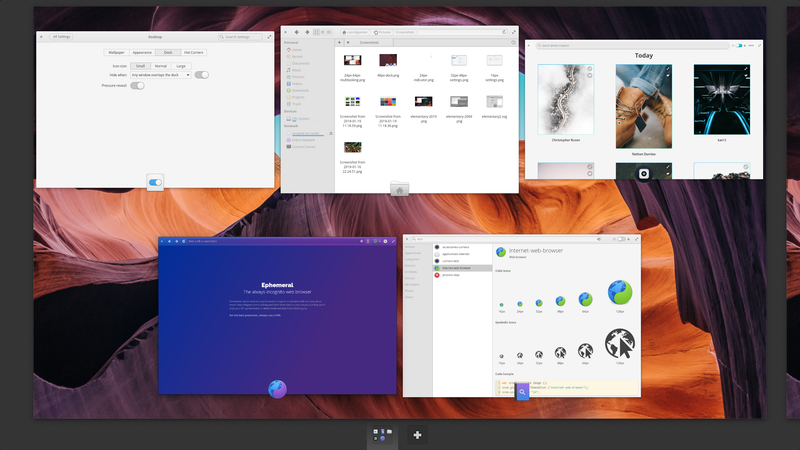Screen dimensions: 800x450
Task: Select Small icon size
Action: [x=140, y=66]
